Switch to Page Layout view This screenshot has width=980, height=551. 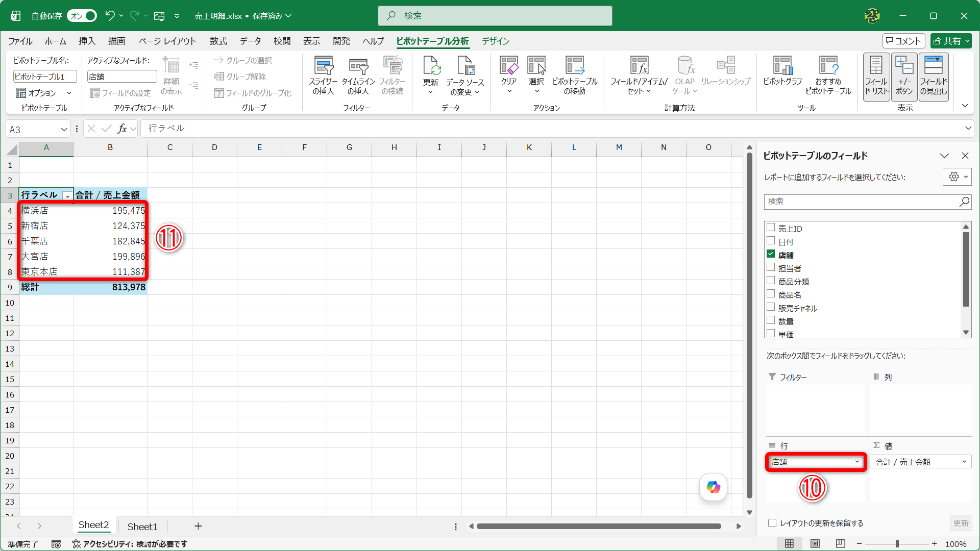[x=815, y=544]
